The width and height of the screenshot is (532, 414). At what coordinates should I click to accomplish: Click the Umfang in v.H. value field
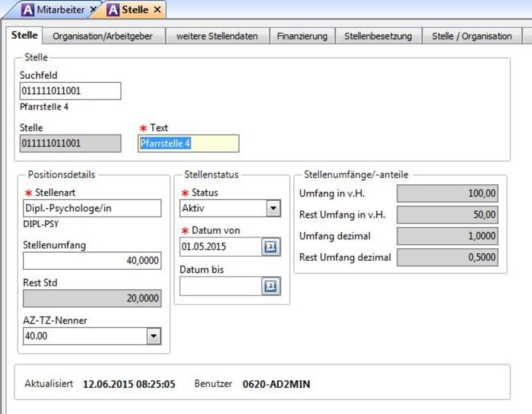pos(448,193)
